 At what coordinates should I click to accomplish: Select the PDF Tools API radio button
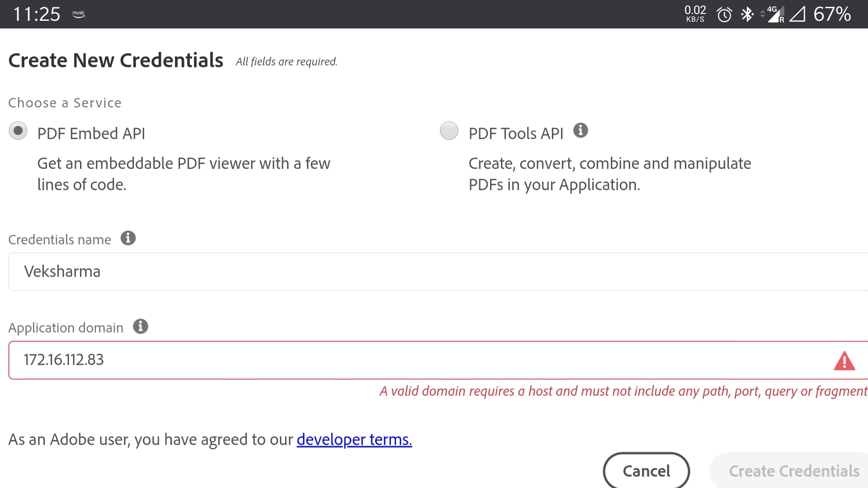pyautogui.click(x=449, y=131)
